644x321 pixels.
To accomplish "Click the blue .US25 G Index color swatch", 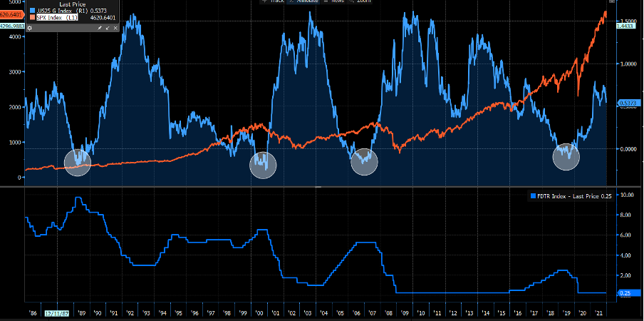I will coord(33,10).
